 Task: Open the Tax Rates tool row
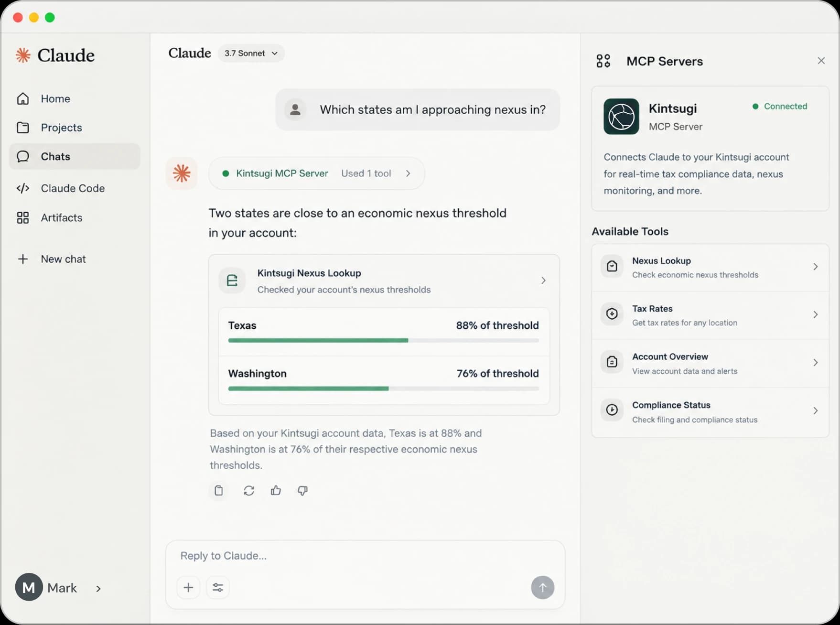[710, 315]
